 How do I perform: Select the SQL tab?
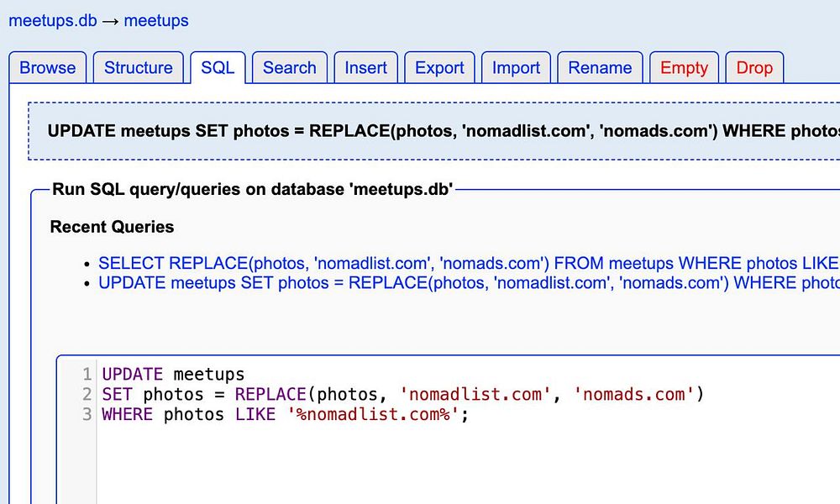point(218,68)
